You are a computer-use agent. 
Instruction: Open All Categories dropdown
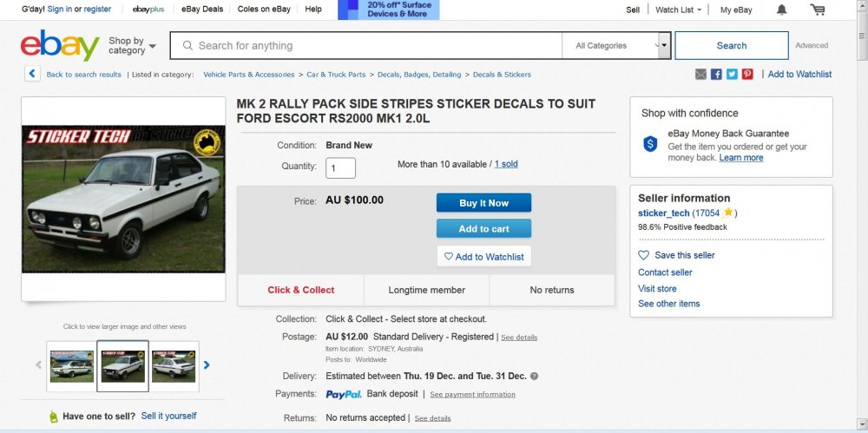tap(616, 45)
